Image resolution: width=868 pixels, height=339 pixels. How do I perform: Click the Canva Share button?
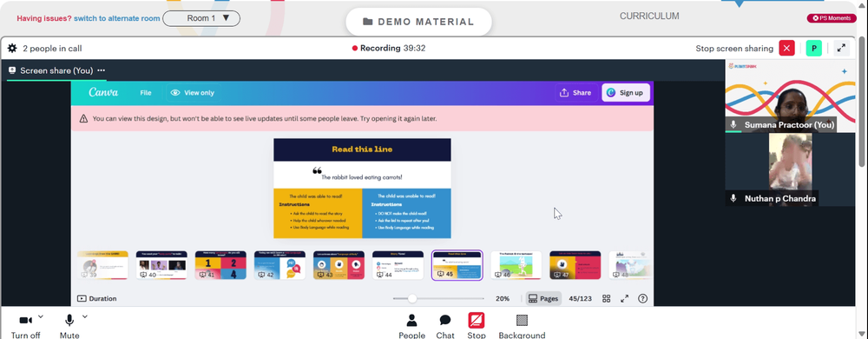[575, 93]
